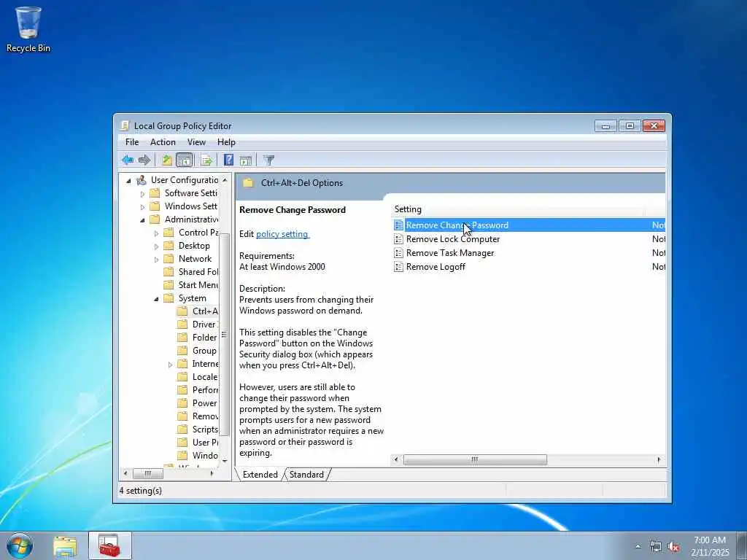Click the Windows Settings folder icon
This screenshot has height=560, width=747.
click(x=155, y=206)
